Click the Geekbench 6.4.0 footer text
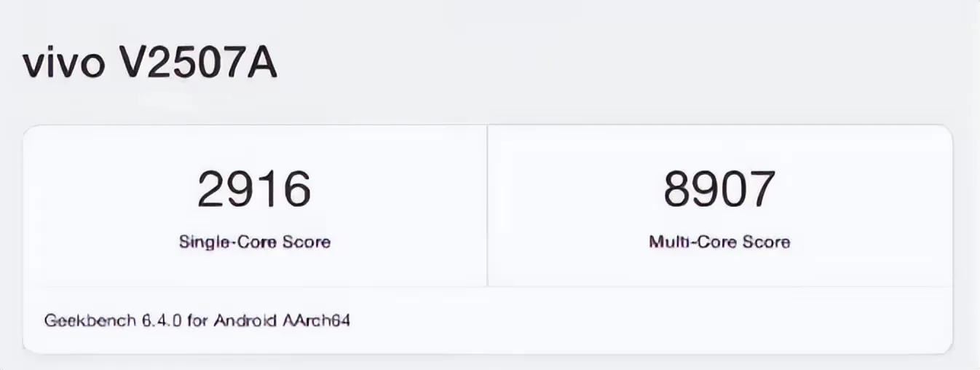The image size is (980, 370). 197,320
